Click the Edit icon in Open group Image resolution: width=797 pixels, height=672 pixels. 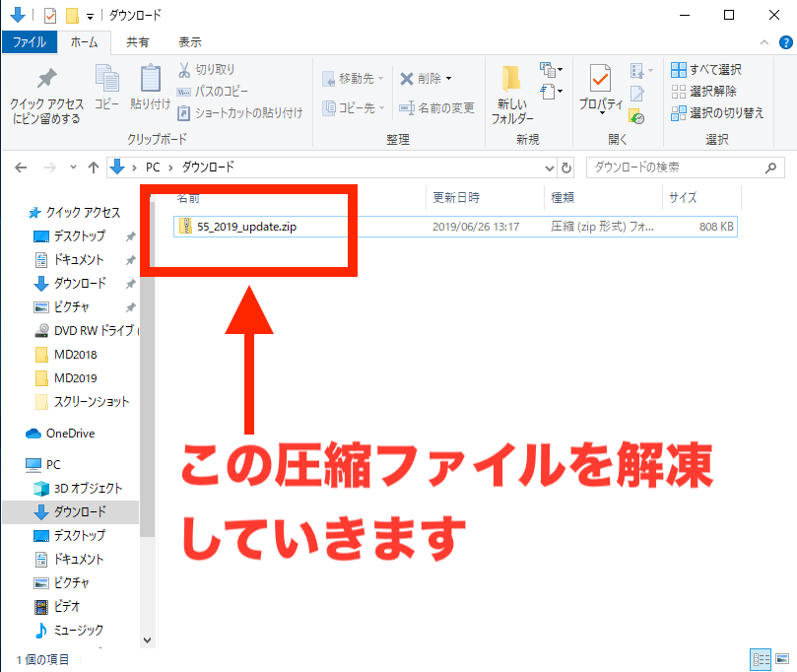pos(637,94)
